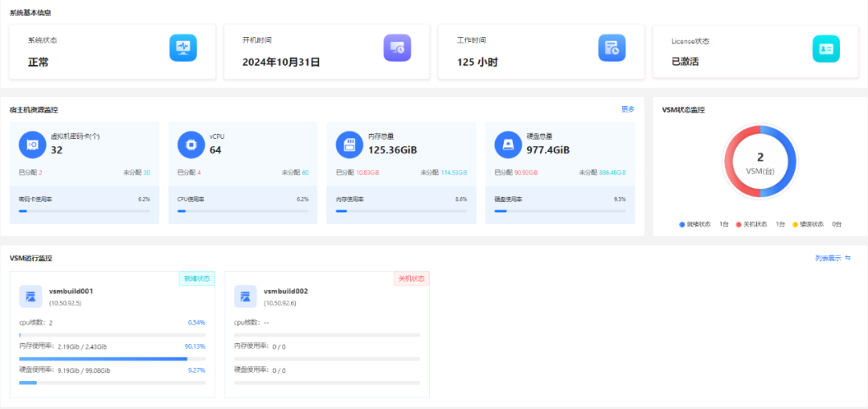Click the 开机时间 clock icon

click(397, 48)
